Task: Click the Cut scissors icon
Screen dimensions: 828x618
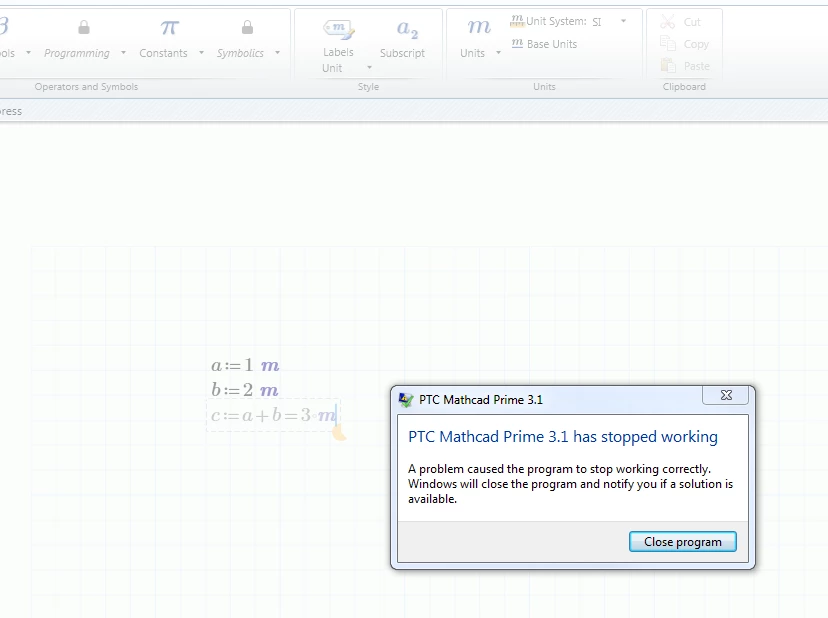Action: [667, 22]
